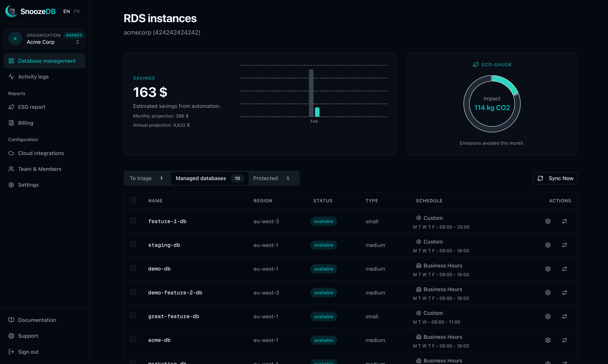Click the sync/transfer icon for acme-db
The height and width of the screenshot is (364, 608).
coord(564,340)
